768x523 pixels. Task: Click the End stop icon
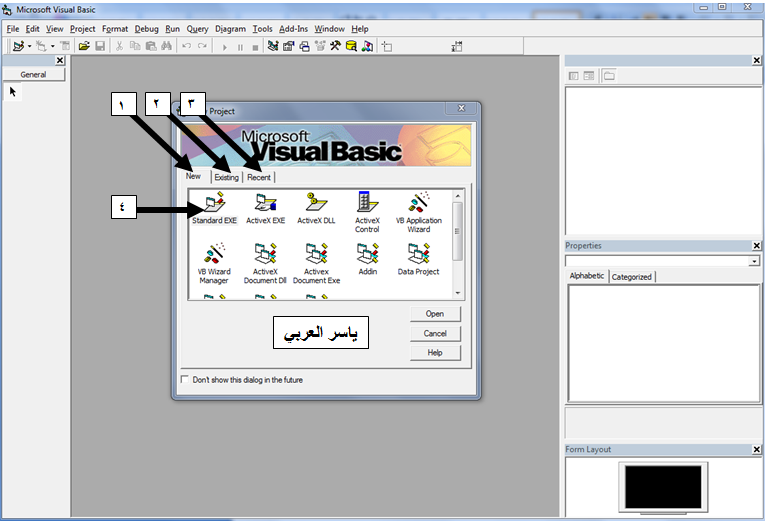pyautogui.click(x=255, y=48)
